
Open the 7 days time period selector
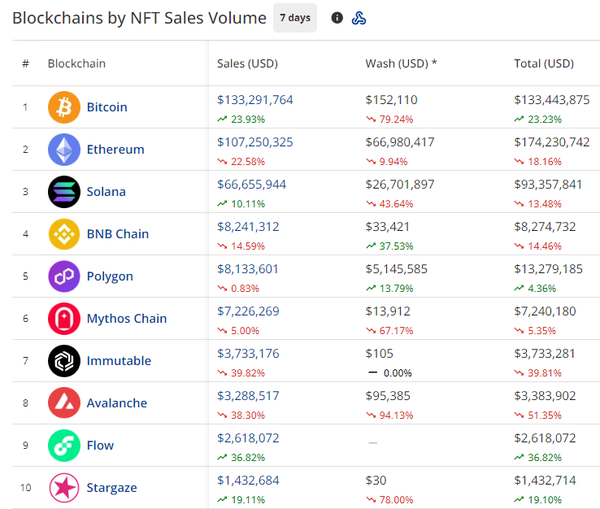(295, 18)
